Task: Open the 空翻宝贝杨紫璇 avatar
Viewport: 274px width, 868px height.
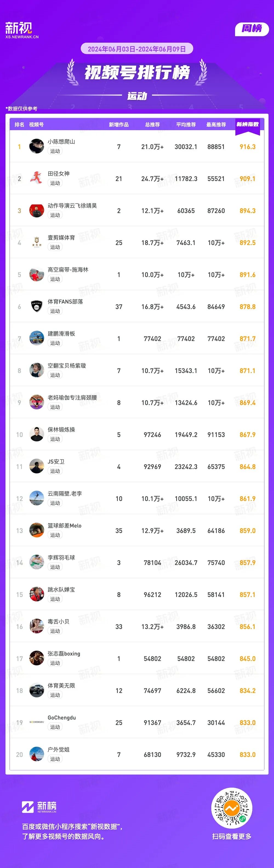Action: (36, 370)
